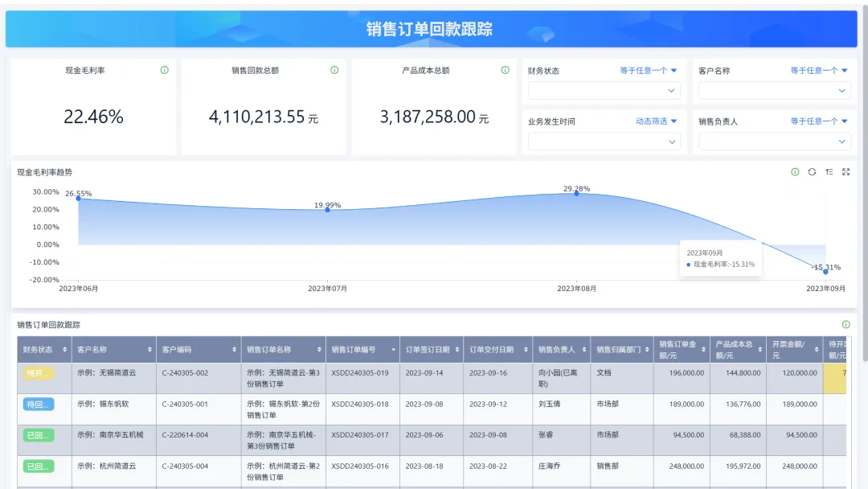Sort table by 财务状态 column
The height and width of the screenshot is (489, 868).
click(65, 349)
